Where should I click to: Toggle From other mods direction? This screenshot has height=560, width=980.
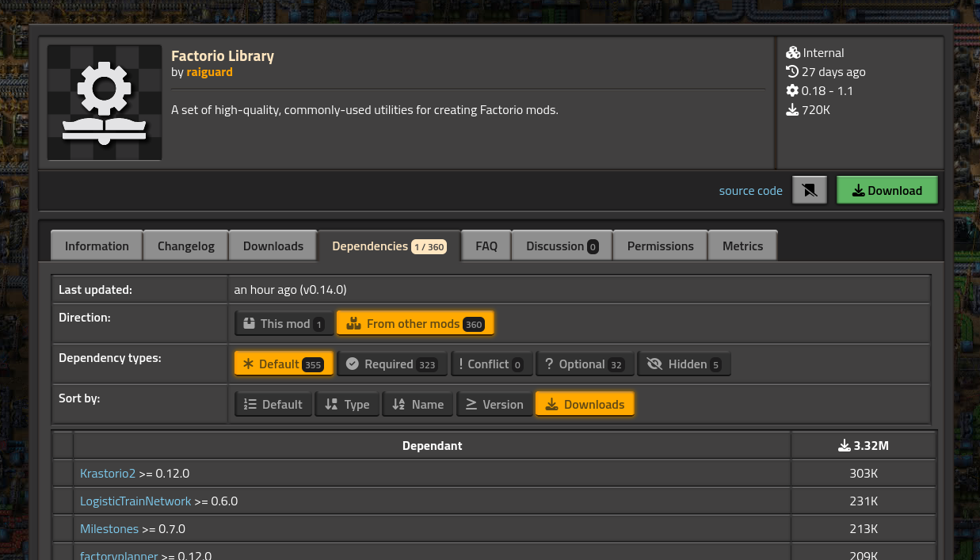click(x=415, y=323)
